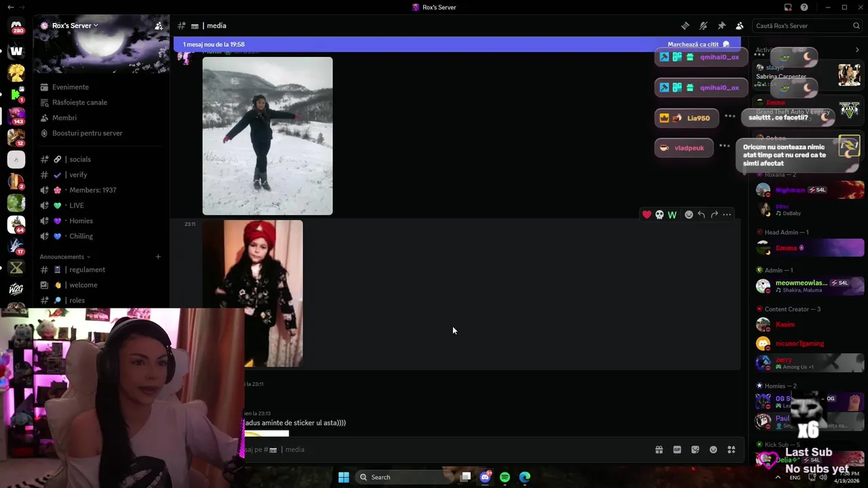
Task: Open member Kasim in Content Creator
Action: click(x=810, y=325)
